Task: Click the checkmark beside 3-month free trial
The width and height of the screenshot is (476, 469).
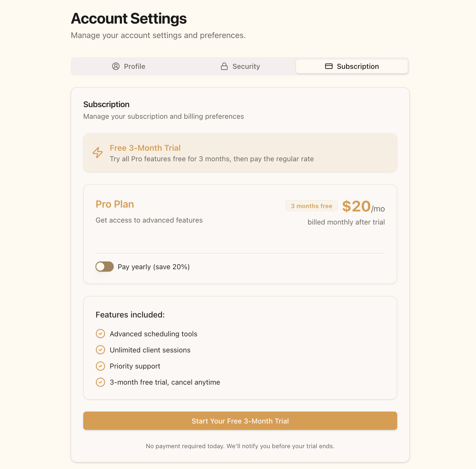Action: click(x=100, y=382)
